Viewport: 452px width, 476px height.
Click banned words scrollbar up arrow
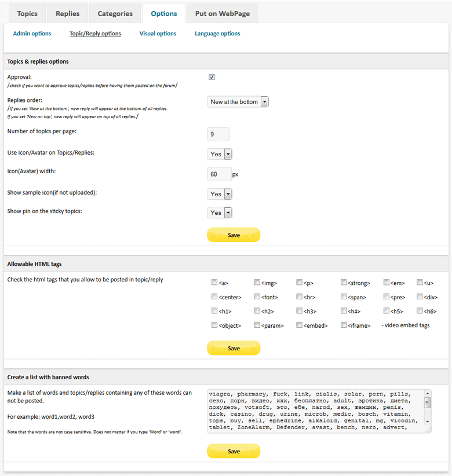(x=428, y=393)
